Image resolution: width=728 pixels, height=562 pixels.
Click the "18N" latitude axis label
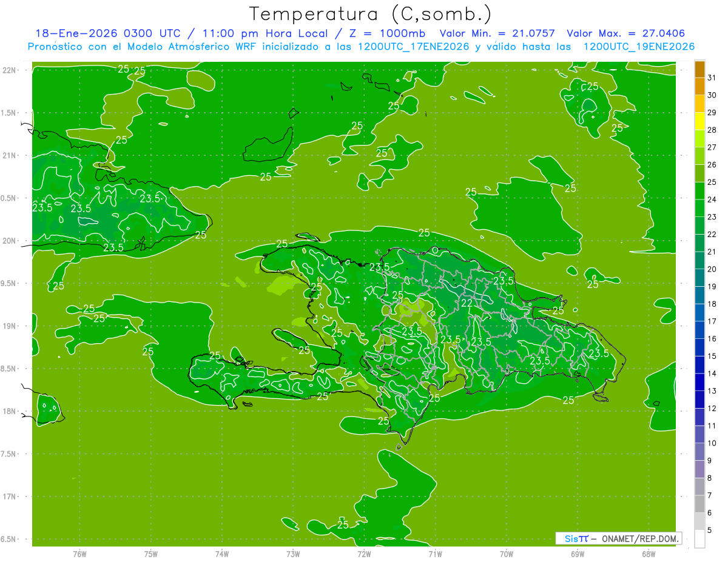click(10, 412)
